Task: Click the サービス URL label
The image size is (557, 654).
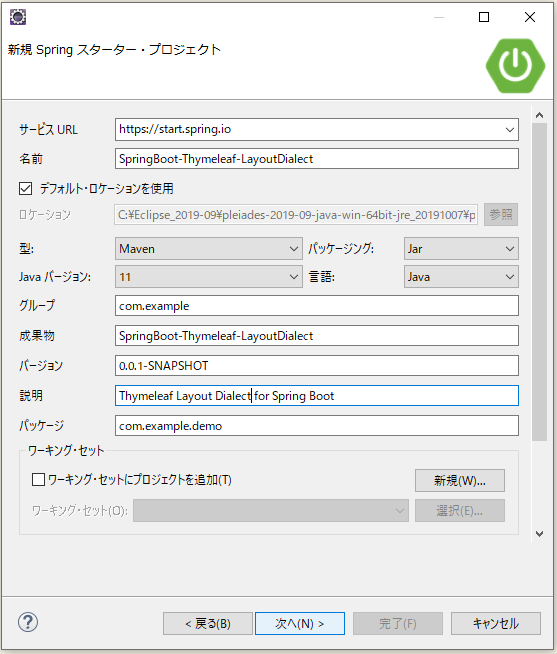Action: (48, 130)
